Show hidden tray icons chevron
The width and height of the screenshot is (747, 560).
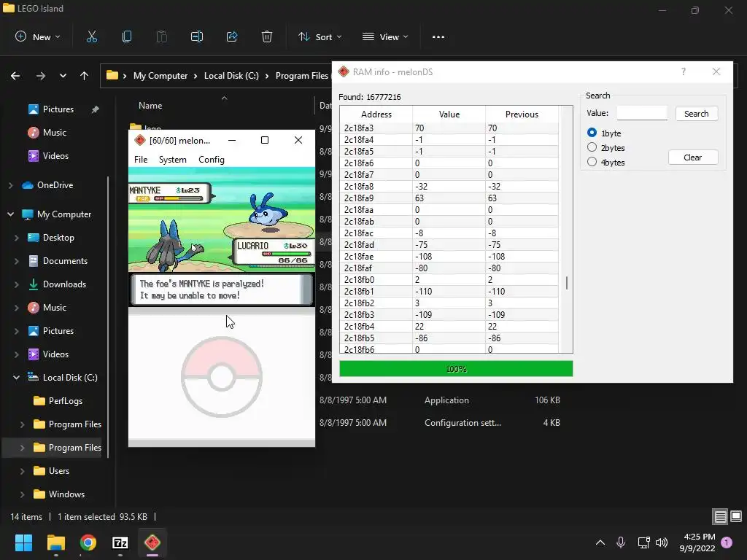click(600, 542)
